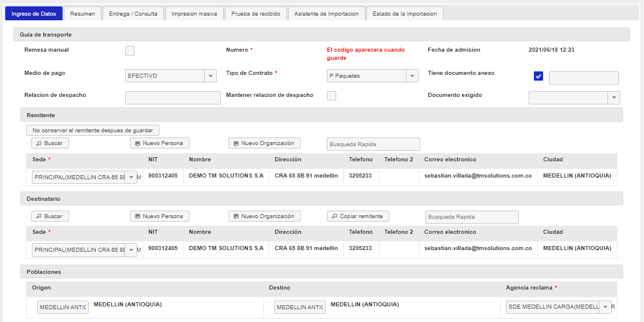Click Nuevo Organización button under Destinatario
644x322 pixels.
point(264,216)
